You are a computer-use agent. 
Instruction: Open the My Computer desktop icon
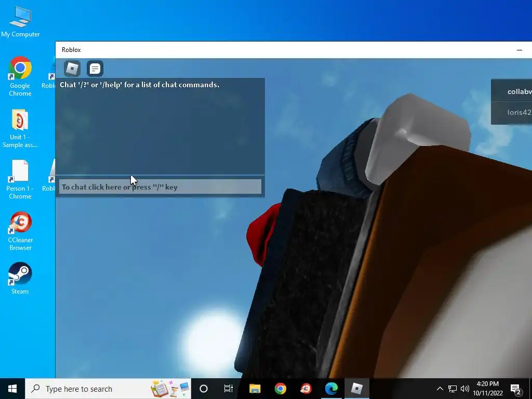20,22
